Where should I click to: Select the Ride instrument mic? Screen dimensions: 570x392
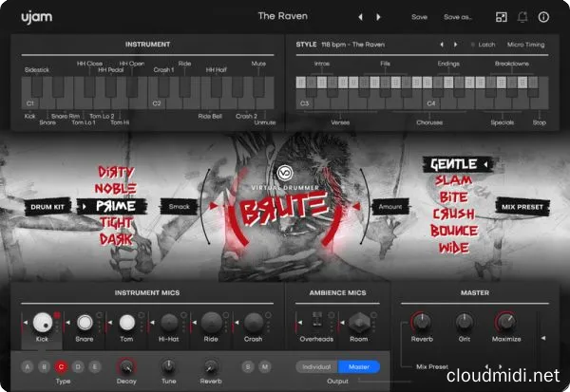(211, 323)
